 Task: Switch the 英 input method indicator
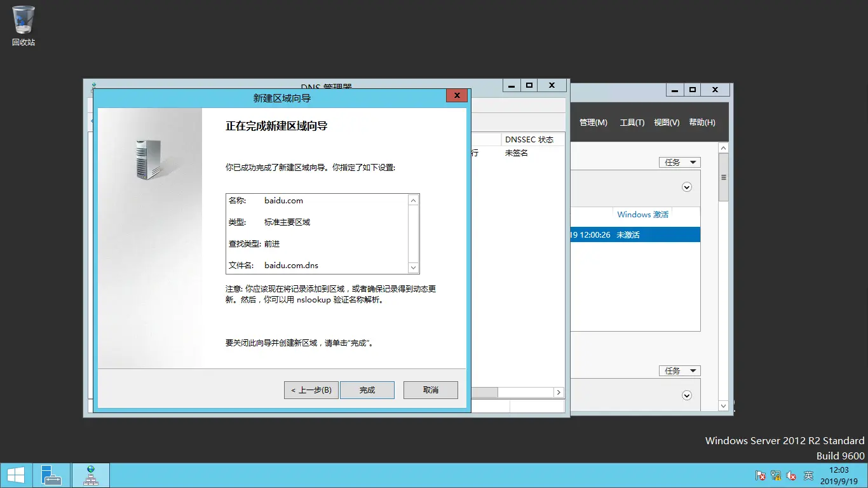click(x=808, y=475)
